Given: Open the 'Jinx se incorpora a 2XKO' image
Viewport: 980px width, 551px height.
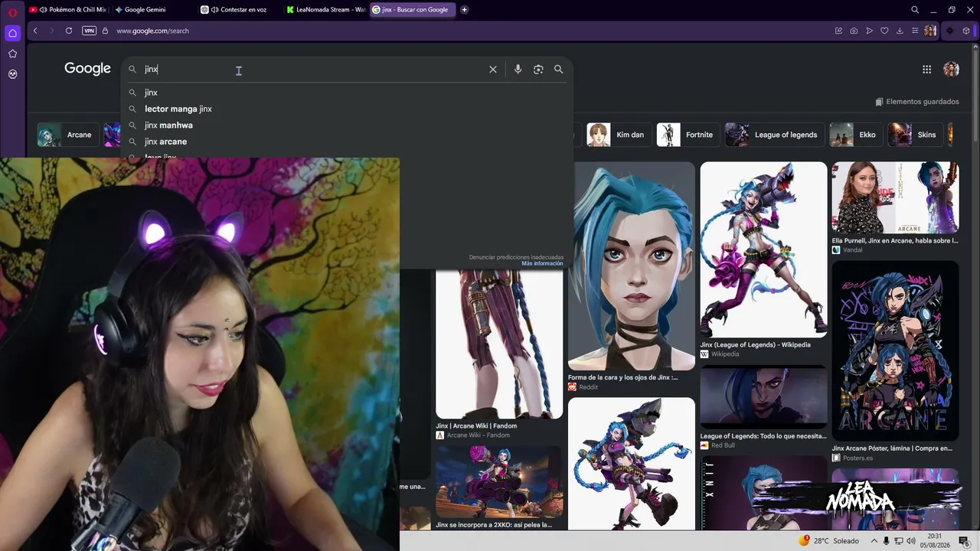Looking at the screenshot, I should click(x=499, y=481).
